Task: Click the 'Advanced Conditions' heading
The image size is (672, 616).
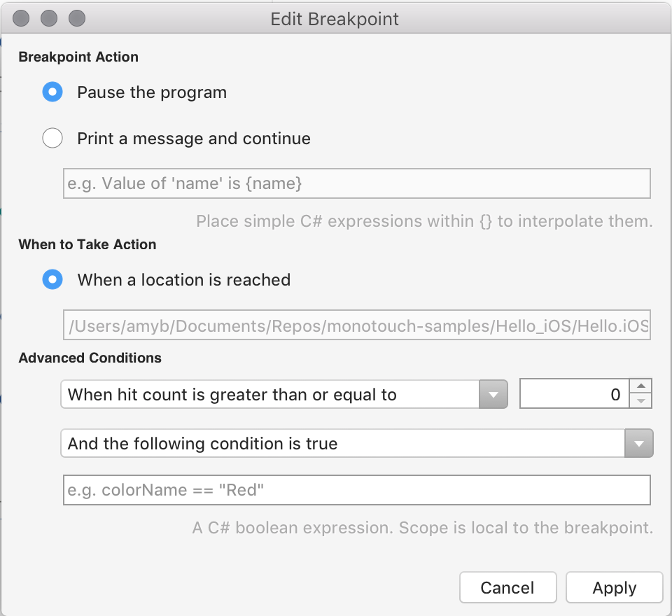Action: pyautogui.click(x=90, y=358)
